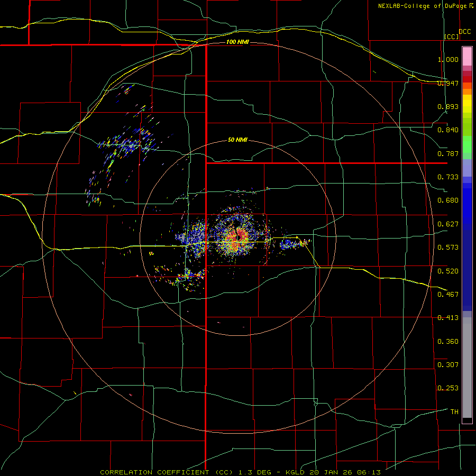Click the NEXLAB-College of DuPage credit text

pos(422,6)
